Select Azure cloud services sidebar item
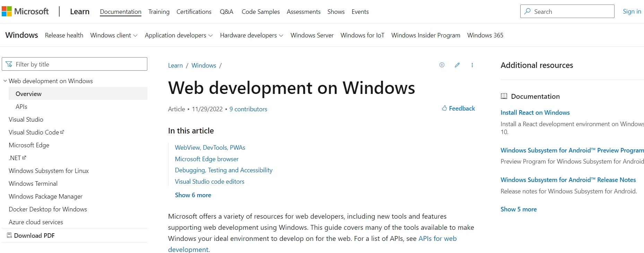The image size is (644, 253). [x=36, y=222]
